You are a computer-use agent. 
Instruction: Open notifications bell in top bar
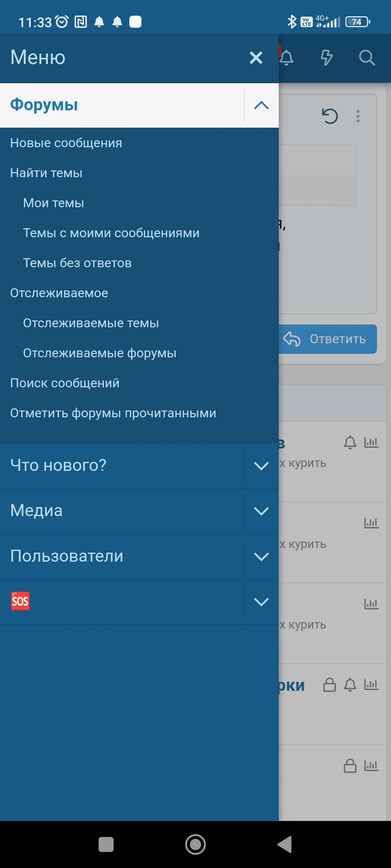286,58
